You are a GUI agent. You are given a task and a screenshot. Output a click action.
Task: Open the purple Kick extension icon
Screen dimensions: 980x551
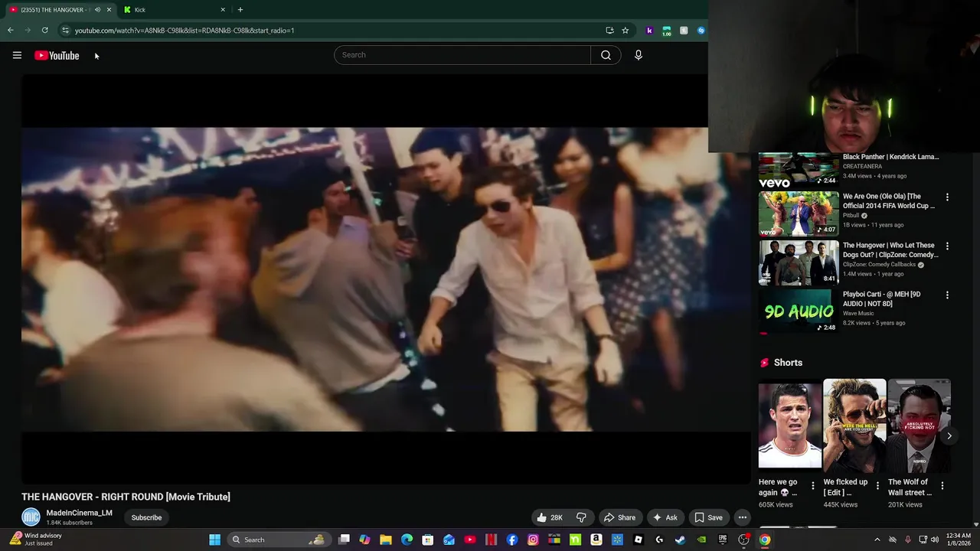[649, 31]
